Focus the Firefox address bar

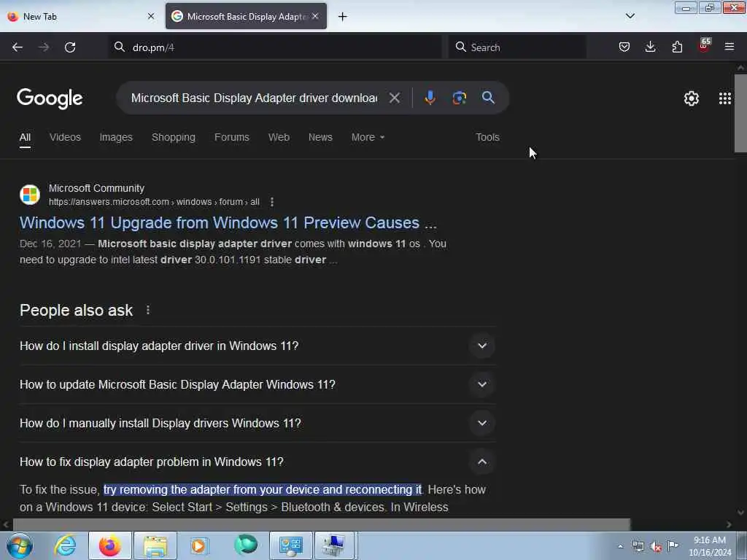tap(275, 47)
